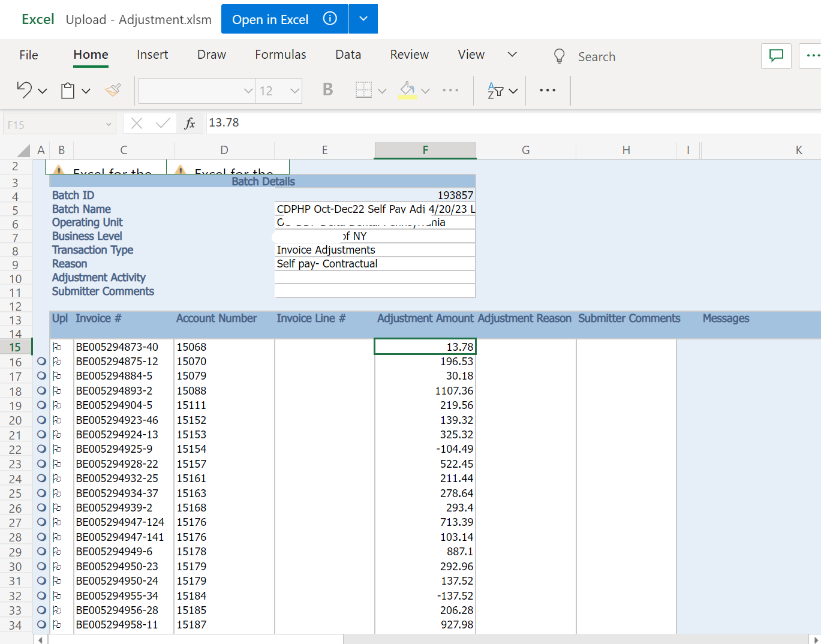
Task: Expand the Open in Excel dropdown arrow
Action: 363,19
